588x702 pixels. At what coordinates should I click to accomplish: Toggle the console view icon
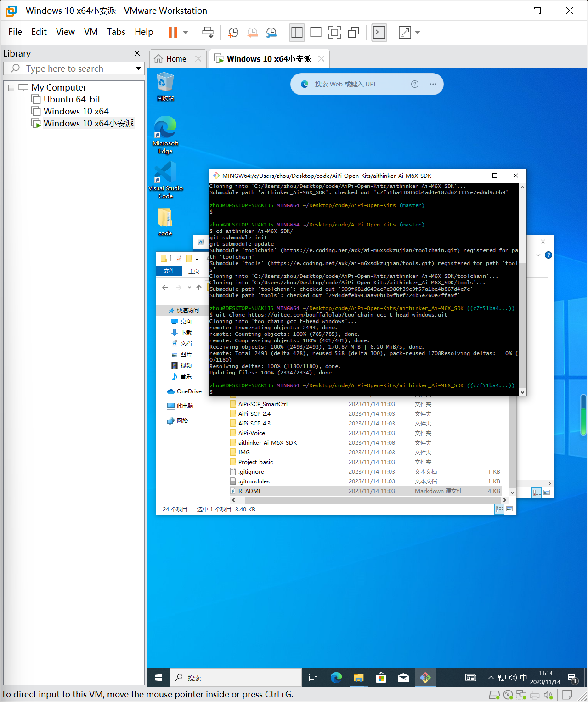point(379,32)
